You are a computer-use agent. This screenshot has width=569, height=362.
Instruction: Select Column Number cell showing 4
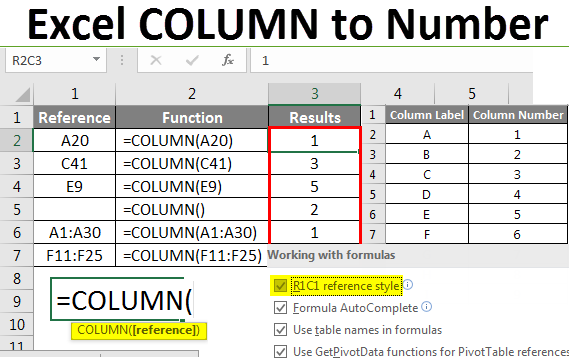(518, 194)
